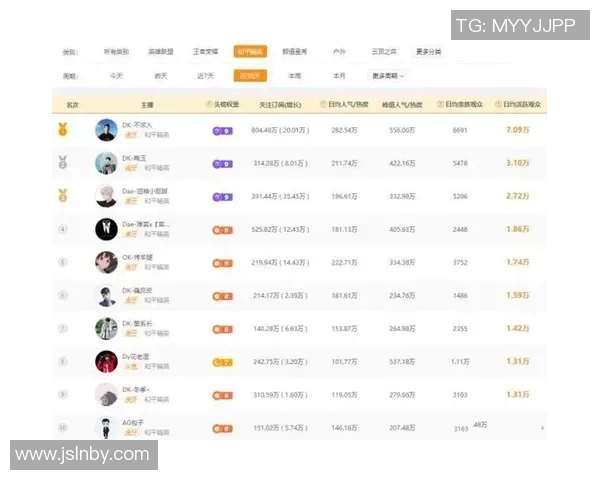Image resolution: width=600 pixels, height=480 pixels.
Task: Switch period to 近7天
Action: click(205, 76)
